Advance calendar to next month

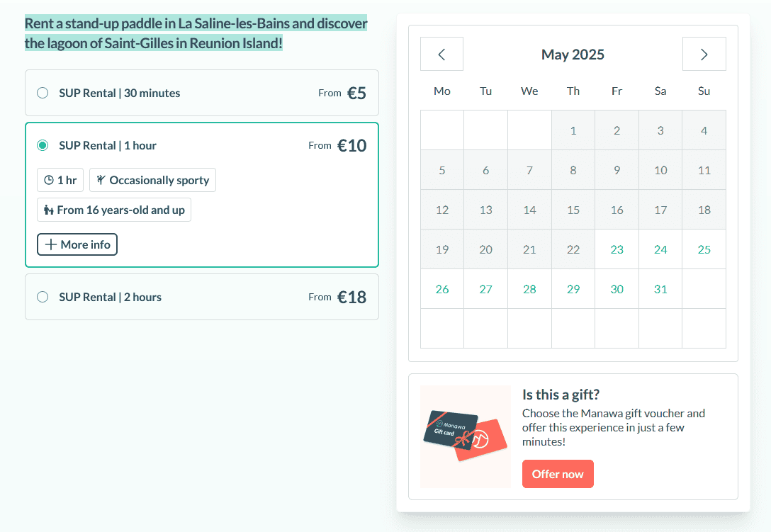tap(704, 55)
